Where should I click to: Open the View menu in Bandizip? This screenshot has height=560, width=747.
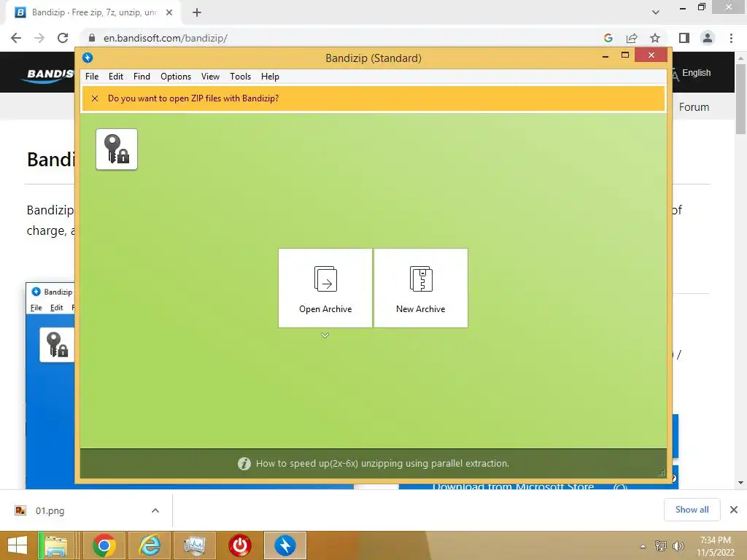(210, 76)
